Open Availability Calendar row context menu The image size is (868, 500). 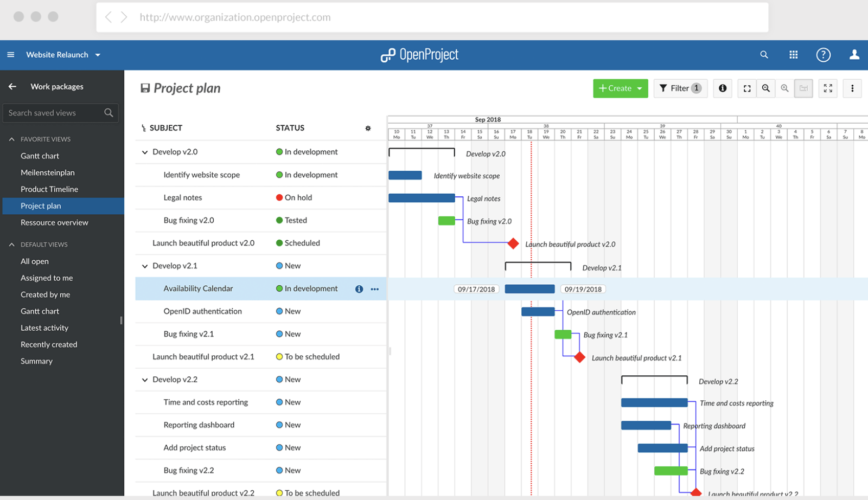(x=375, y=289)
